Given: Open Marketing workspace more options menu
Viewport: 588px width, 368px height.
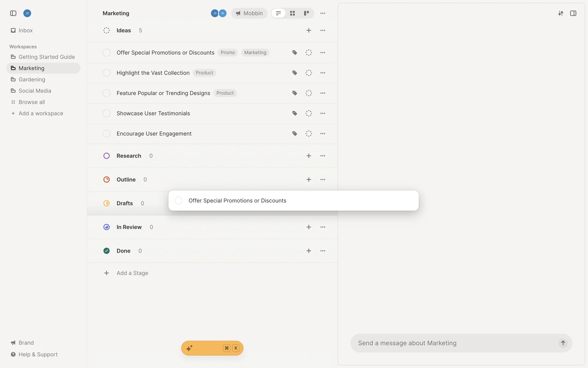Looking at the screenshot, I should (323, 13).
